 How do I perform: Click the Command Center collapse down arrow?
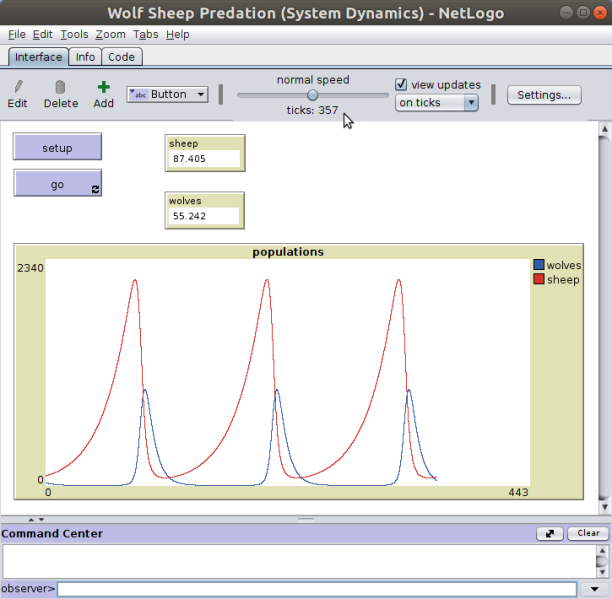(41, 519)
